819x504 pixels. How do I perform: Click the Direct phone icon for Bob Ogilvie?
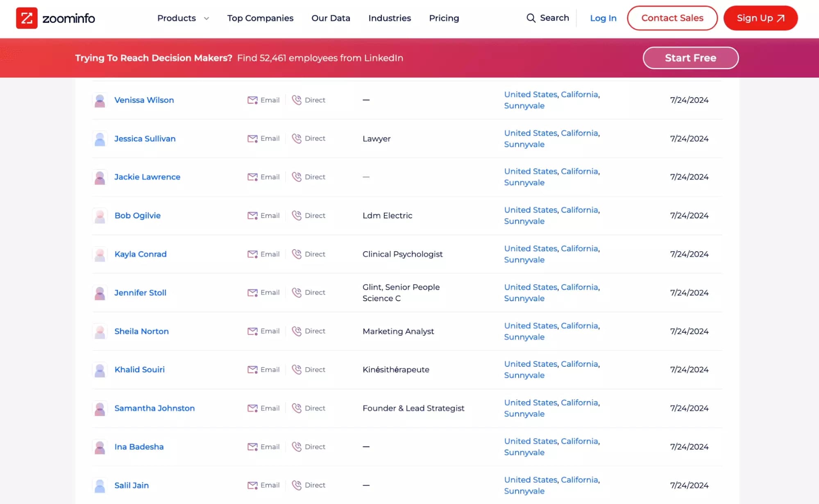point(297,215)
